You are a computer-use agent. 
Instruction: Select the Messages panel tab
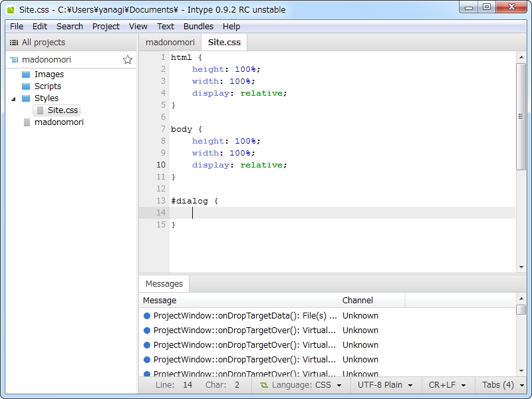164,284
